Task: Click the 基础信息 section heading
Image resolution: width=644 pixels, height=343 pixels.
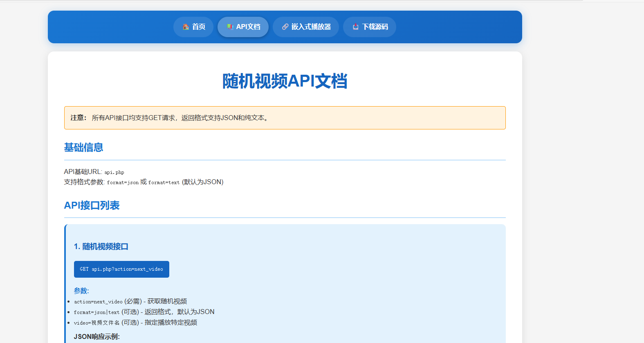Action: pyautogui.click(x=83, y=147)
